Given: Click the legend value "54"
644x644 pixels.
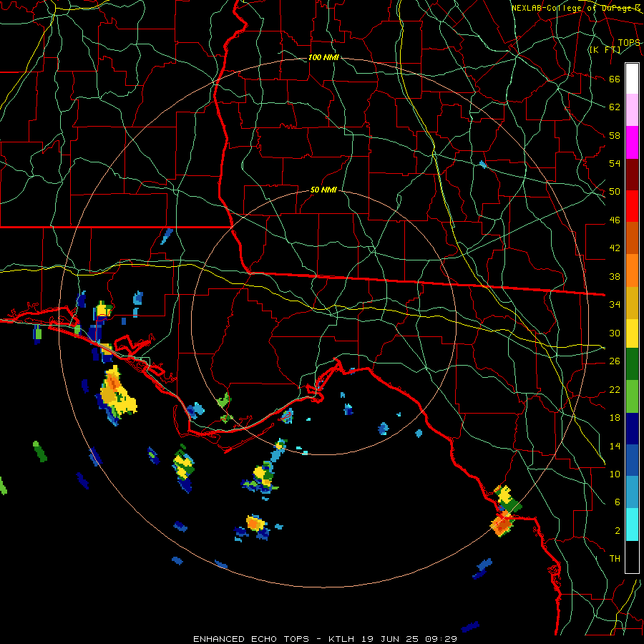Looking at the screenshot, I should coord(615,163).
